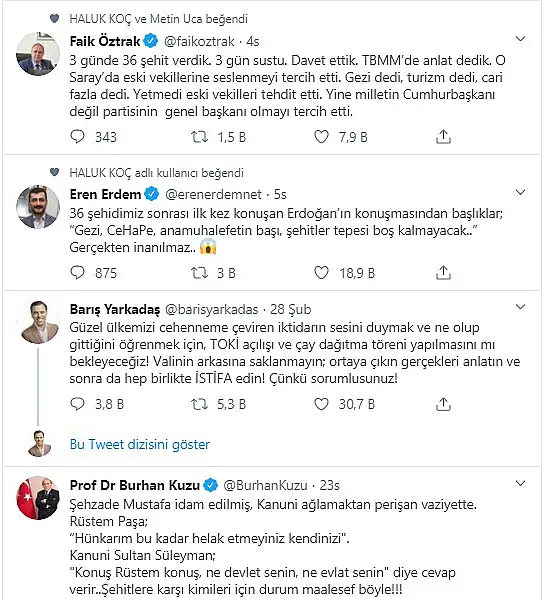
Task: Open more options for Barış Yarkadaş's tweet
Action: 520,307
